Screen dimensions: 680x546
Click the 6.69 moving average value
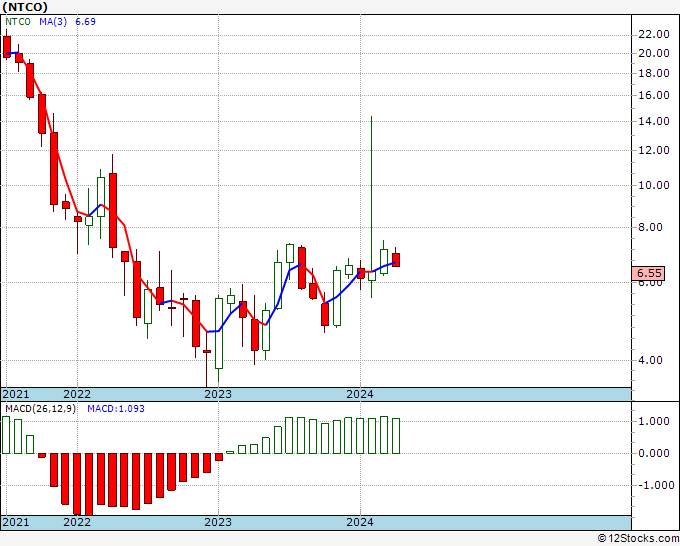(x=85, y=22)
